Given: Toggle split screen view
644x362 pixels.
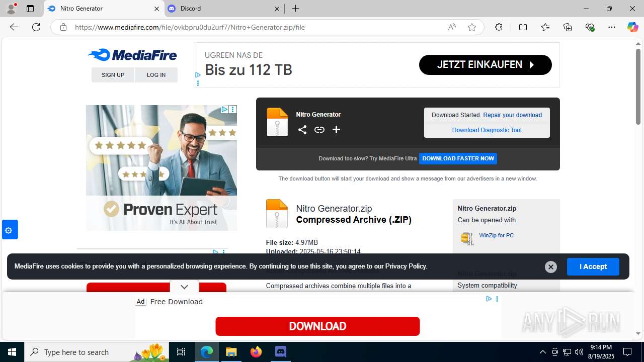Looking at the screenshot, I should pos(523,27).
